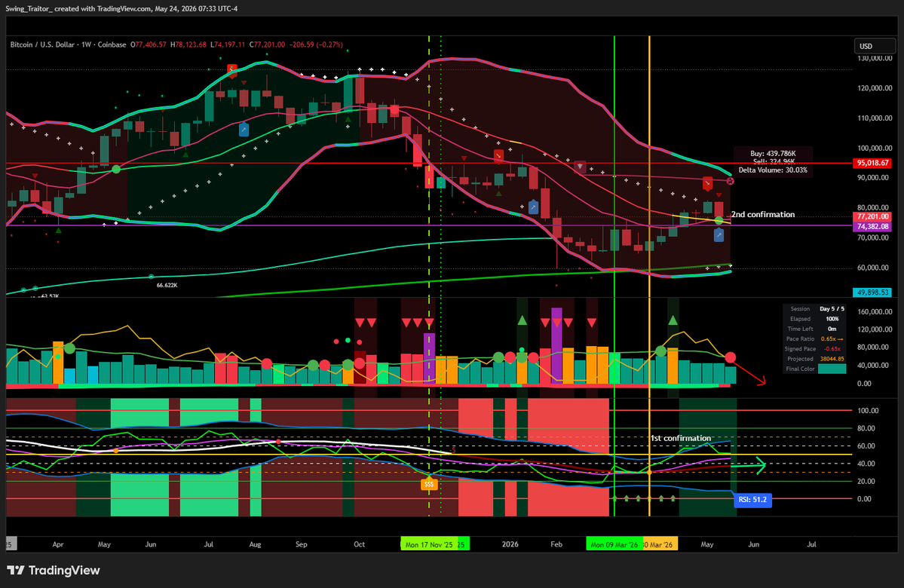Screen dimensions: 904x588
Task: Click the blue arrow signal label near August candles
Action: [x=244, y=130]
